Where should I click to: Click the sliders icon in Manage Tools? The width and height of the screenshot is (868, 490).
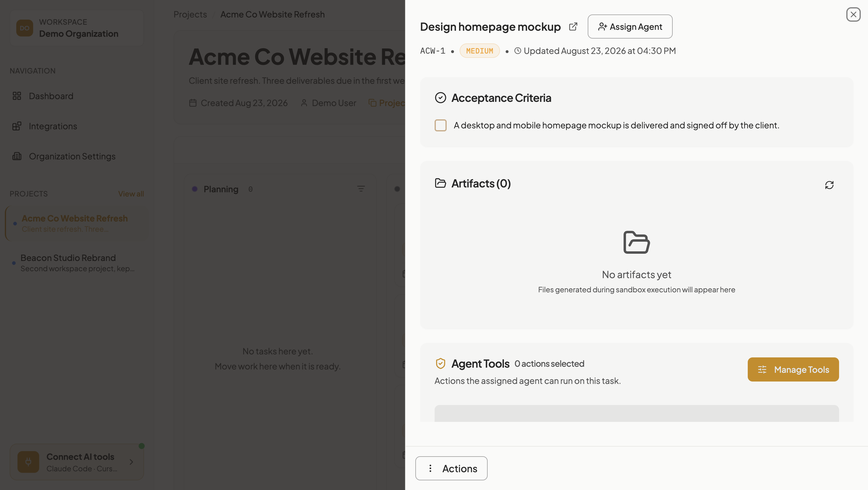762,369
